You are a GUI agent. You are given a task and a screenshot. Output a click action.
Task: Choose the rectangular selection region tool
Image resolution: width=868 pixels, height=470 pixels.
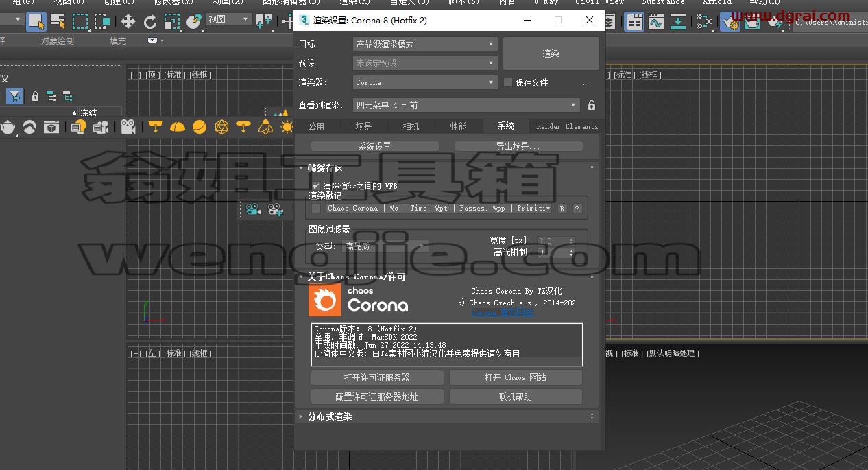81,21
